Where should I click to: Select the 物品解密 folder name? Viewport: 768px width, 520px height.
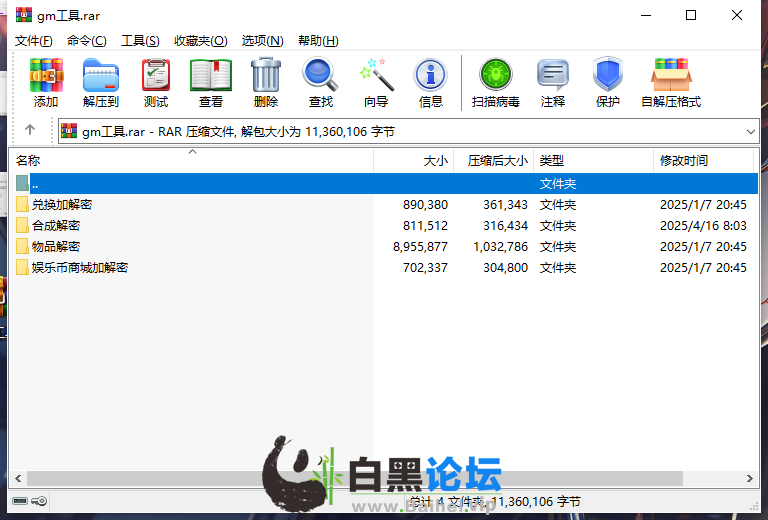tap(56, 246)
